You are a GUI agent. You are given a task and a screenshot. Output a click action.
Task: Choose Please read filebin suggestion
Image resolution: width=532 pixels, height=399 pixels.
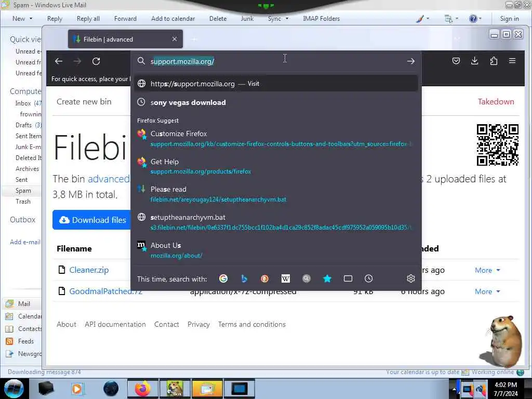275,194
